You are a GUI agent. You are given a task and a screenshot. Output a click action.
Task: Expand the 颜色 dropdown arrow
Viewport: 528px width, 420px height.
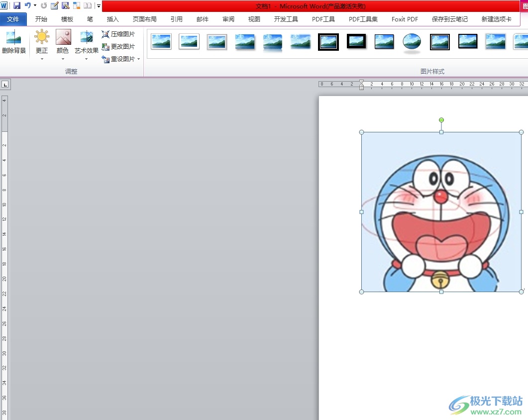63,59
